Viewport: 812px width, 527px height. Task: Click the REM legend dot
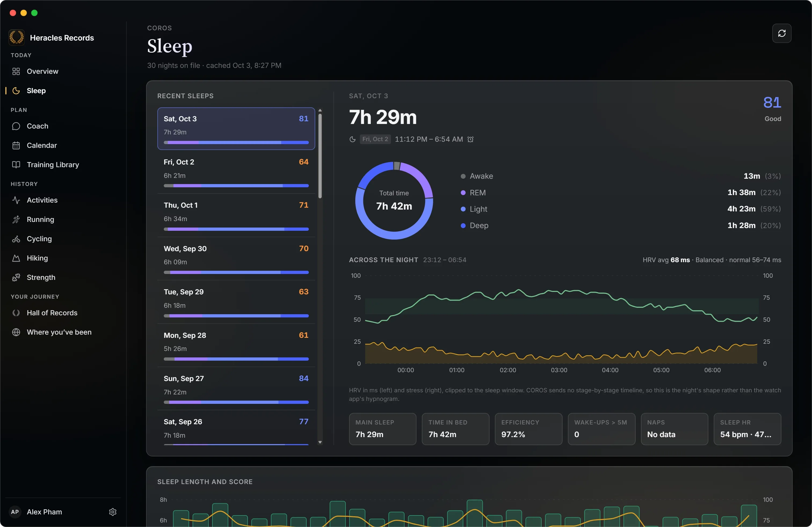pos(463,193)
